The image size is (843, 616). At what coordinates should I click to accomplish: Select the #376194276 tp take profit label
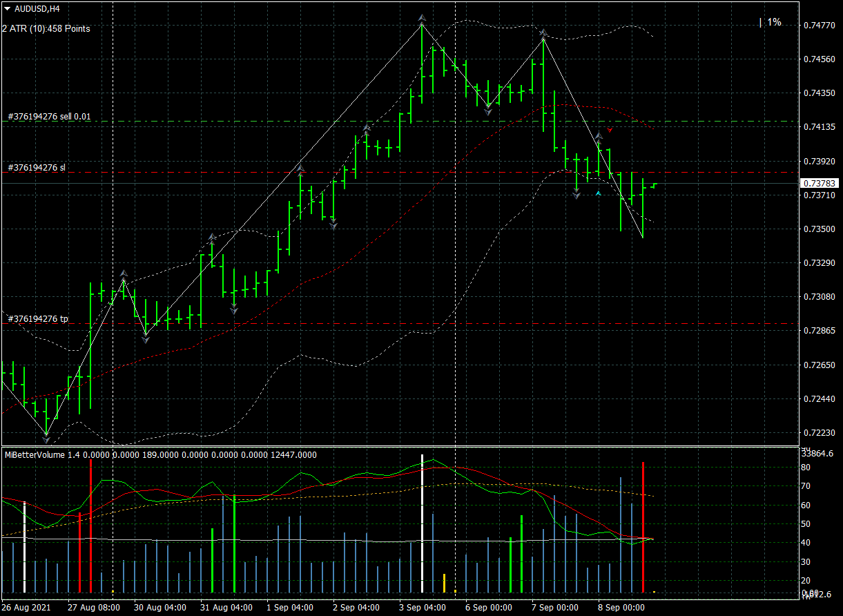point(38,318)
